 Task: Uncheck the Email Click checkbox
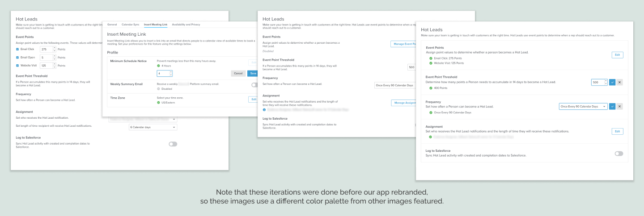click(x=17, y=49)
